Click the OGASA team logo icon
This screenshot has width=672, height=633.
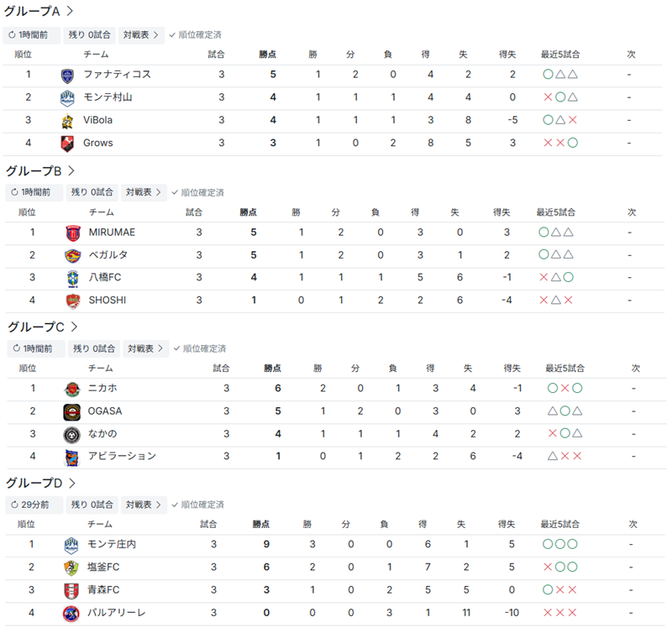tap(71, 411)
